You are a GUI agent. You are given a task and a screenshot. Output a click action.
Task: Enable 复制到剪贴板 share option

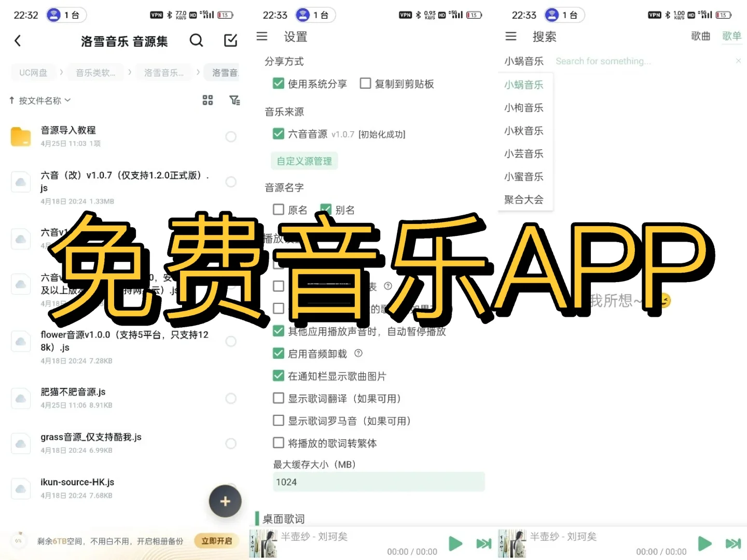click(366, 83)
